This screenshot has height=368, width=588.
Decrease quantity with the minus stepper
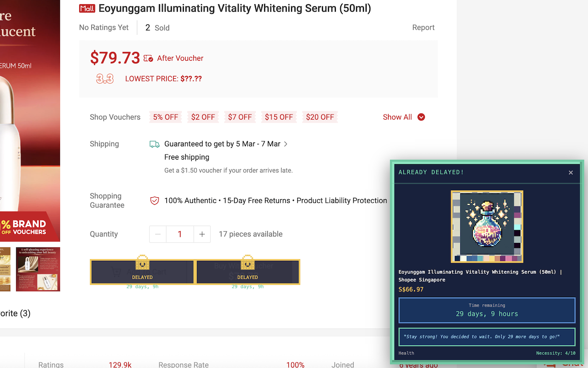pos(158,234)
